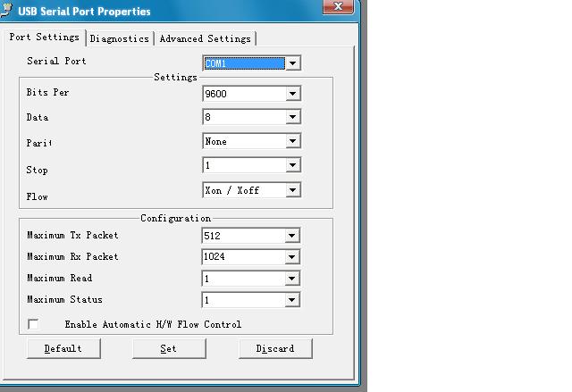Viewport: 572px width, 392px height.
Task: Close the USB Serial Port Properties window
Action: 337,7
